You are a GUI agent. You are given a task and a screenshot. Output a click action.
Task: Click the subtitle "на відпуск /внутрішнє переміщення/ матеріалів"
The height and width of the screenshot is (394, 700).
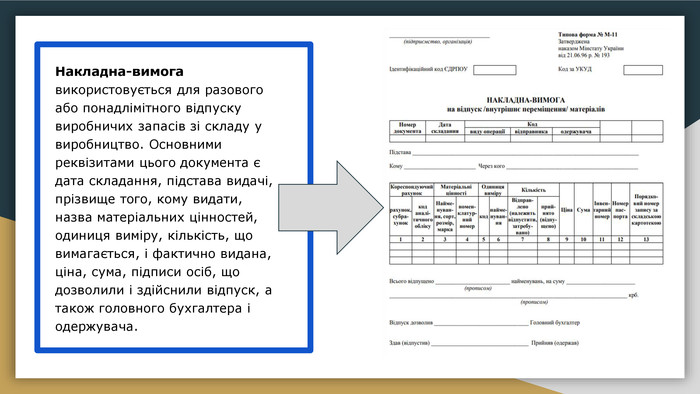(526, 109)
